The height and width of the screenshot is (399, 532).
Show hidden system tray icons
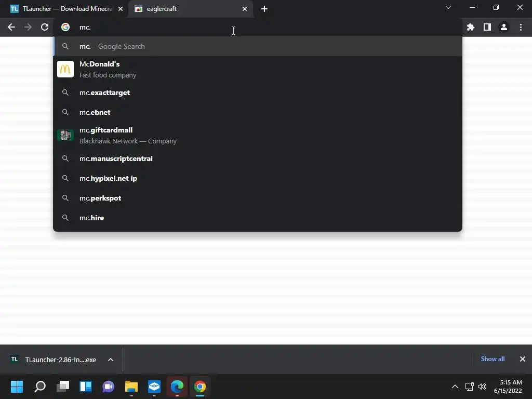point(455,387)
